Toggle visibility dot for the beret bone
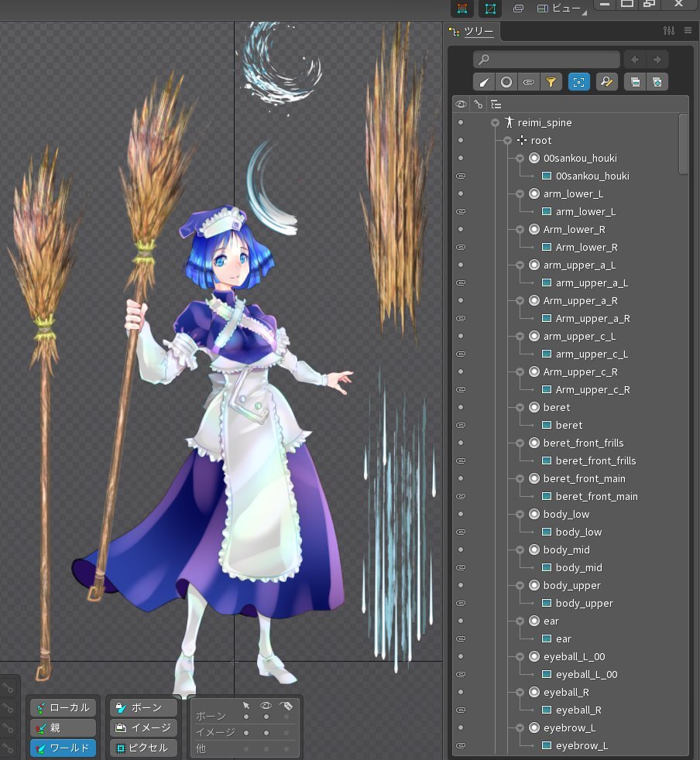The width and height of the screenshot is (700, 760). tap(461, 407)
